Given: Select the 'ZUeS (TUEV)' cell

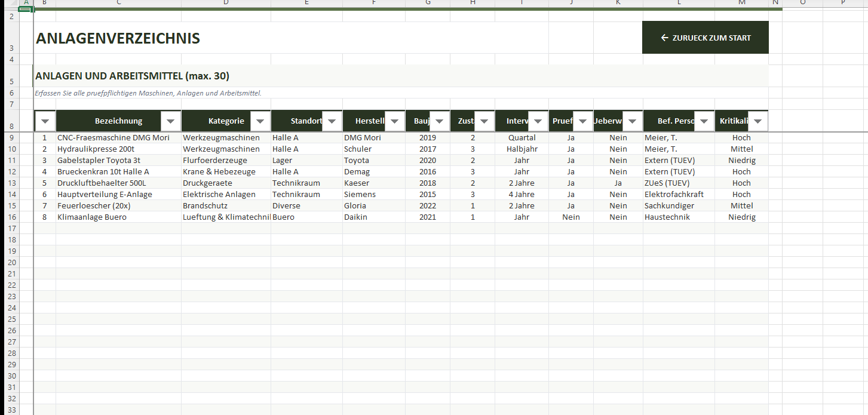Looking at the screenshot, I should 667,183.
